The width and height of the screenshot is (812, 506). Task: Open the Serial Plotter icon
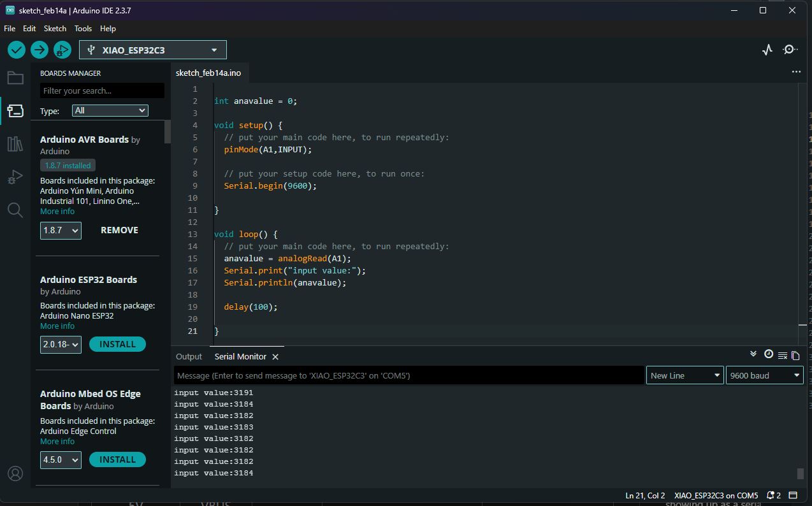click(767, 50)
